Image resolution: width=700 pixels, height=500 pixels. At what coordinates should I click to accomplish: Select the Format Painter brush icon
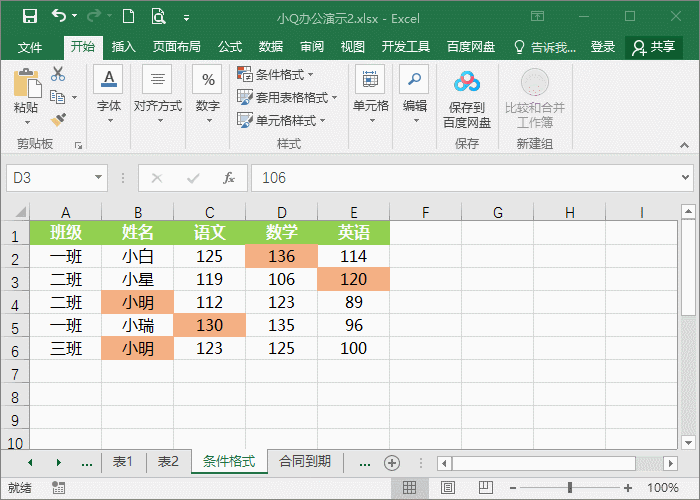pos(58,119)
